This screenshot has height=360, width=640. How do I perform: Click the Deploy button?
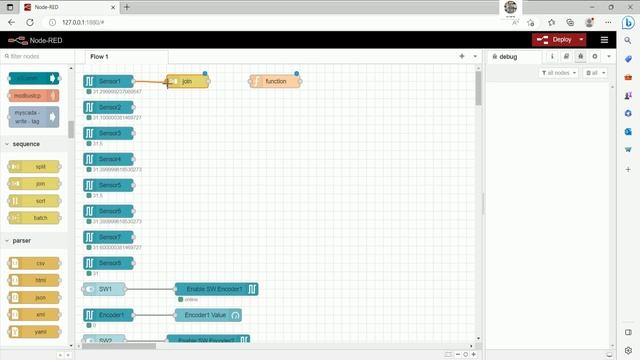[x=554, y=40]
